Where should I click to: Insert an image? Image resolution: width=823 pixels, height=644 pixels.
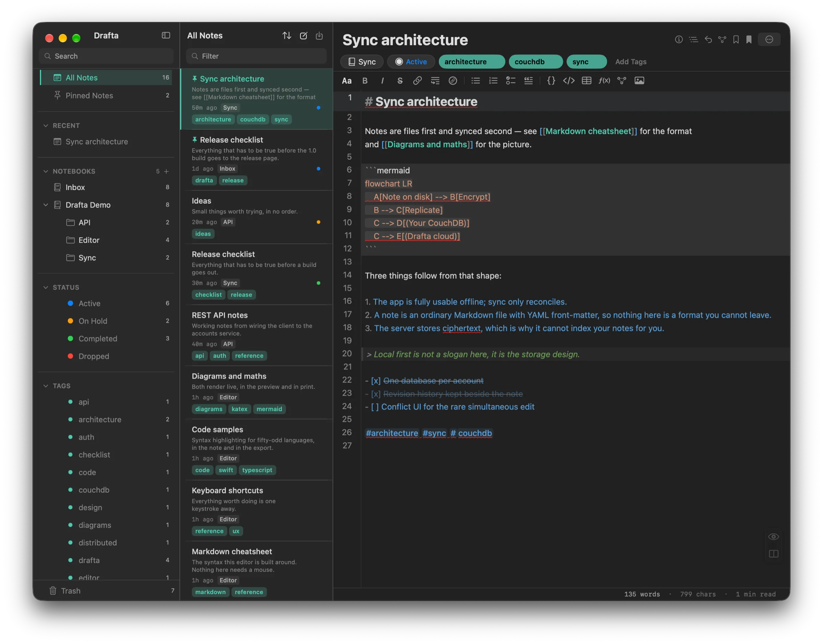tap(639, 81)
